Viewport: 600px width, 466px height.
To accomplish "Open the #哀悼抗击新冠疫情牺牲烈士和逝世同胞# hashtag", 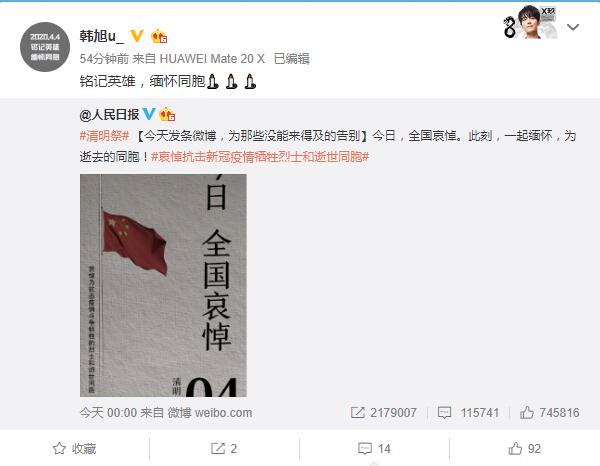I will click(260, 156).
